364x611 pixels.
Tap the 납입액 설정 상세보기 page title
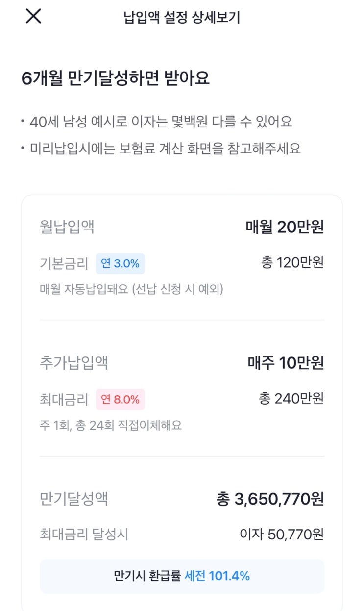[182, 18]
